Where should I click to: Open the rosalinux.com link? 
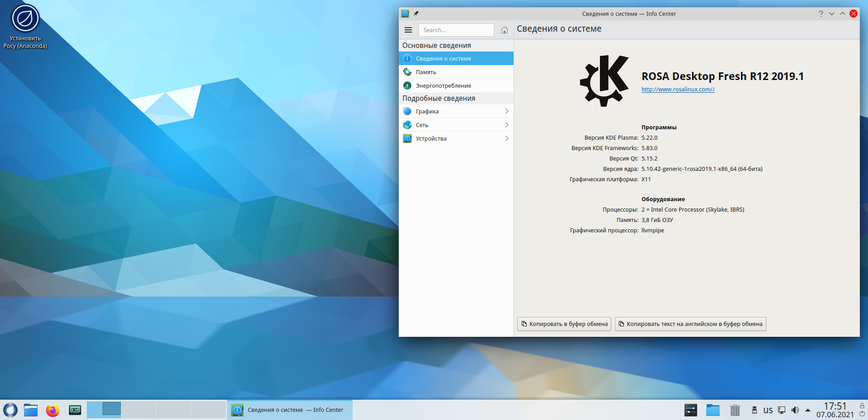coord(678,90)
